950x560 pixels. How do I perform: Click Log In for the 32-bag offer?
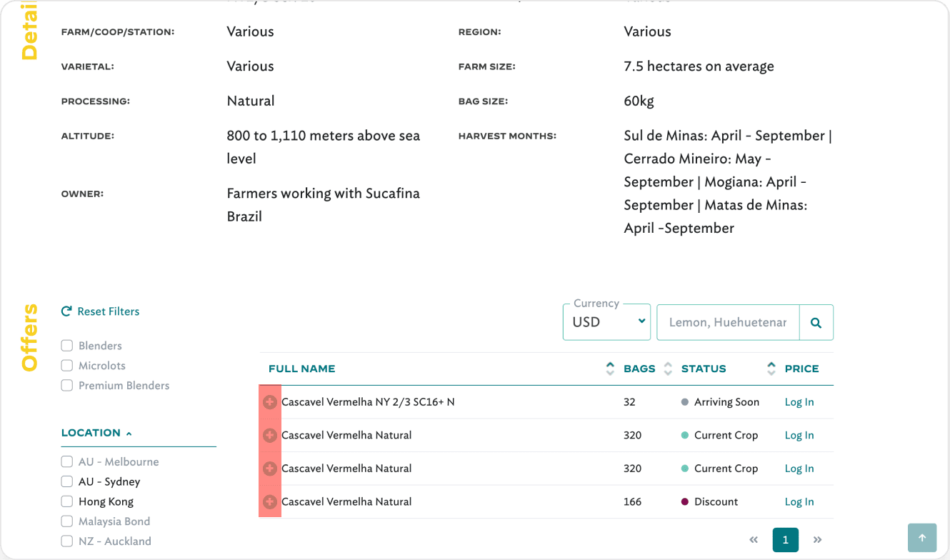click(x=799, y=402)
